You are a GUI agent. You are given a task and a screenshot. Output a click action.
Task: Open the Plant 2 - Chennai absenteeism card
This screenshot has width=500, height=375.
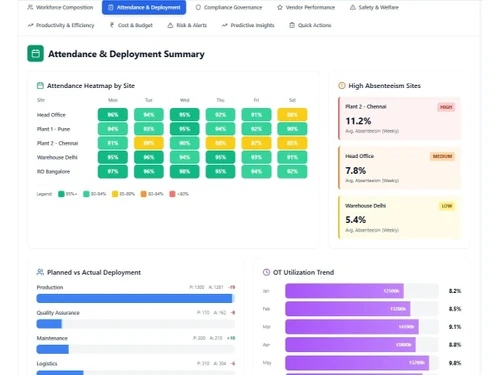pos(399,119)
